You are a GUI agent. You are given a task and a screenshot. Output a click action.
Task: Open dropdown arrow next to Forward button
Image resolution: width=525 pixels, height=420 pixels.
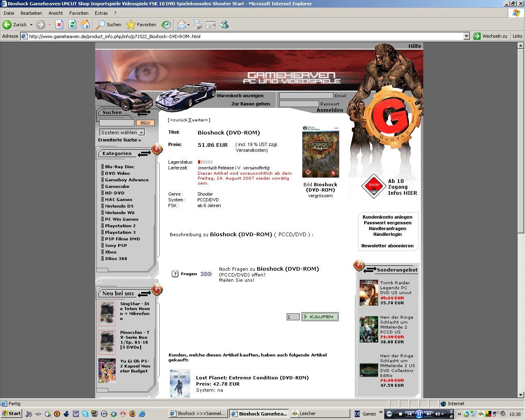tap(50, 25)
